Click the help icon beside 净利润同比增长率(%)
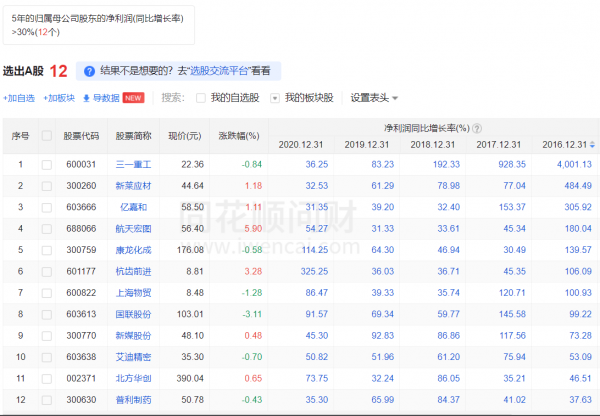Image resolution: width=600 pixels, height=416 pixels. tap(477, 128)
